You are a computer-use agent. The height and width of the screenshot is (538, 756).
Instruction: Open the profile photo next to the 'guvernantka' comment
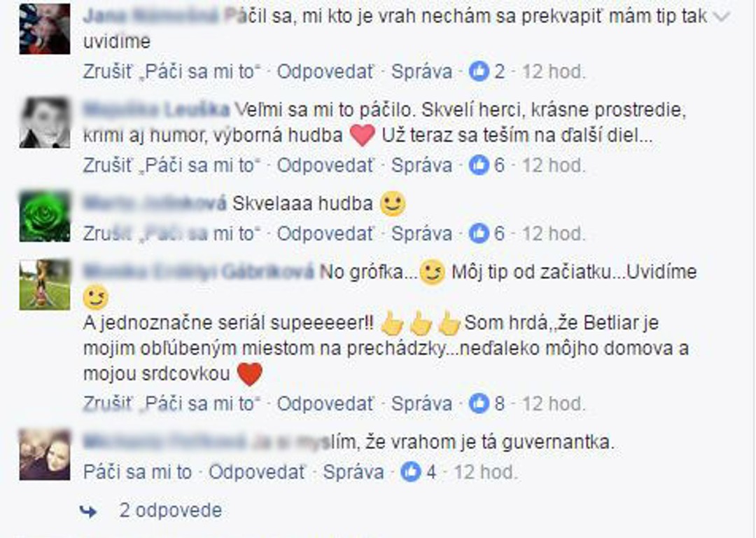click(x=44, y=454)
